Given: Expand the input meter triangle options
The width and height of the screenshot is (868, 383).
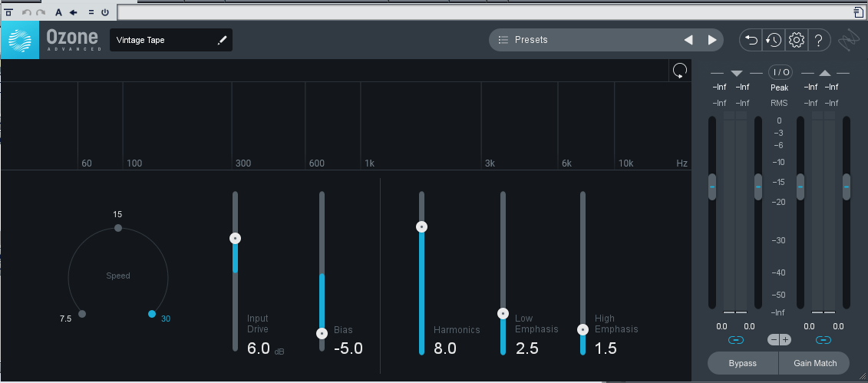Looking at the screenshot, I should coord(737,73).
